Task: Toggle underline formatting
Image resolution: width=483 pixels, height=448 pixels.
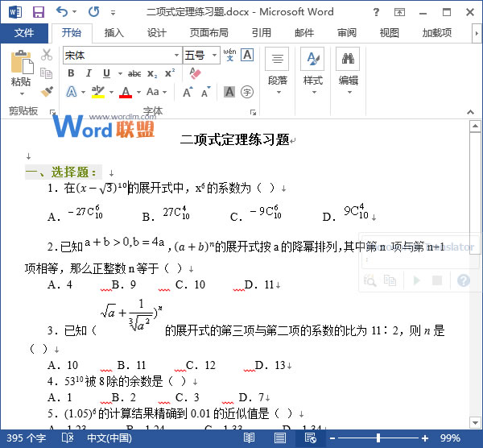Action: coord(106,73)
